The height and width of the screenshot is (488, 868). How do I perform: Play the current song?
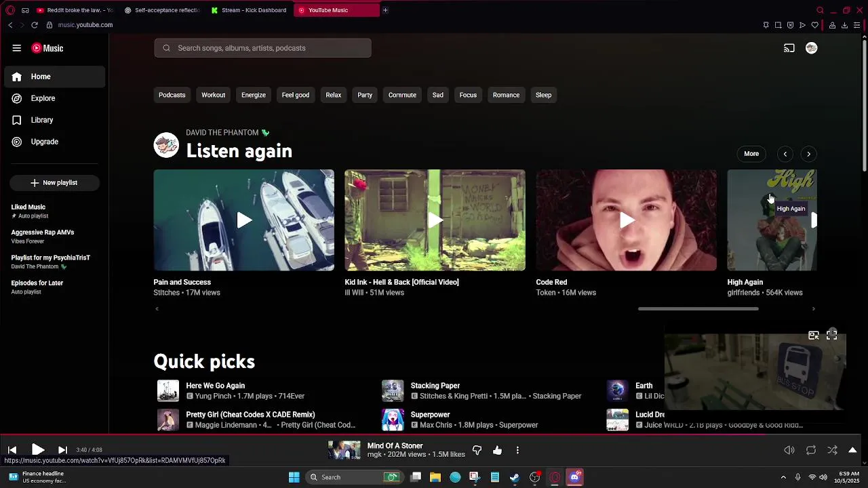coord(38,450)
